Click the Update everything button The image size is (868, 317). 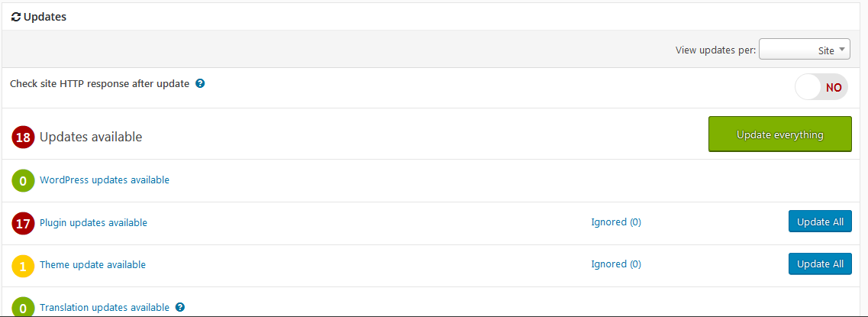[779, 134]
